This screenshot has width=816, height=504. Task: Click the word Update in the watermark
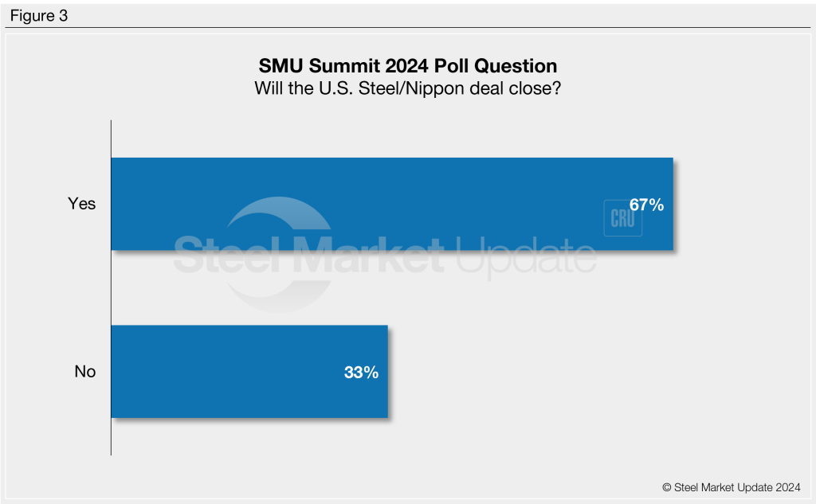[x=525, y=257]
